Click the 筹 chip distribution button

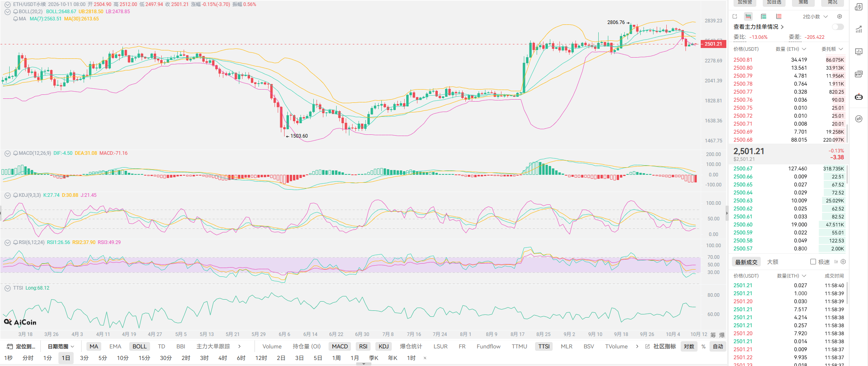point(713,335)
